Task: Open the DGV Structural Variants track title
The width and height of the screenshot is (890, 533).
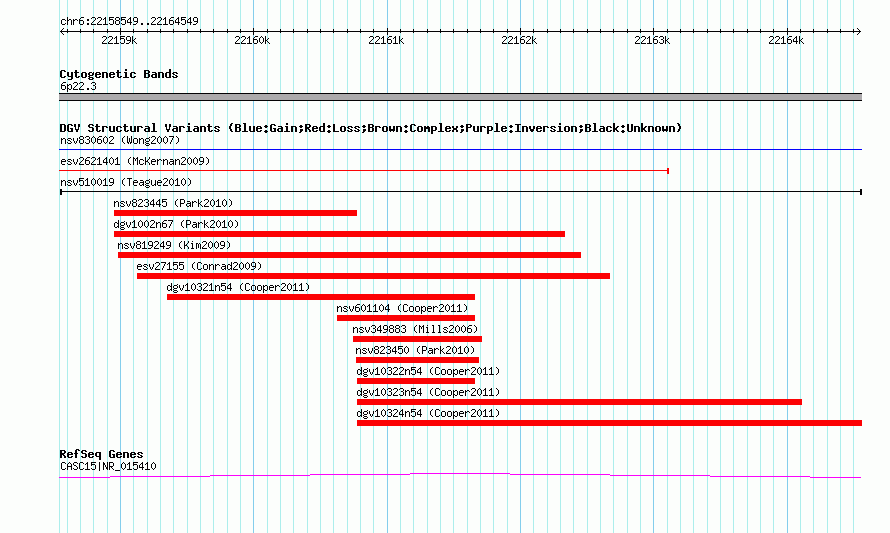Action: pyautogui.click(x=371, y=128)
